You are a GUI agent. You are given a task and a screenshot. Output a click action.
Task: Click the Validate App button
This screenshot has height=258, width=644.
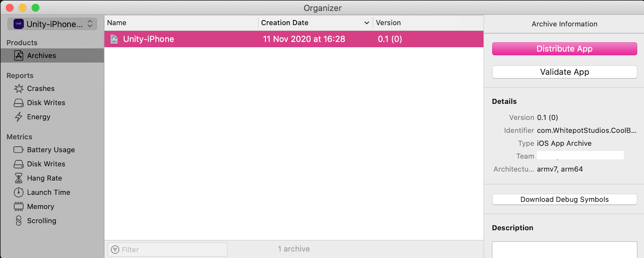pyautogui.click(x=564, y=72)
